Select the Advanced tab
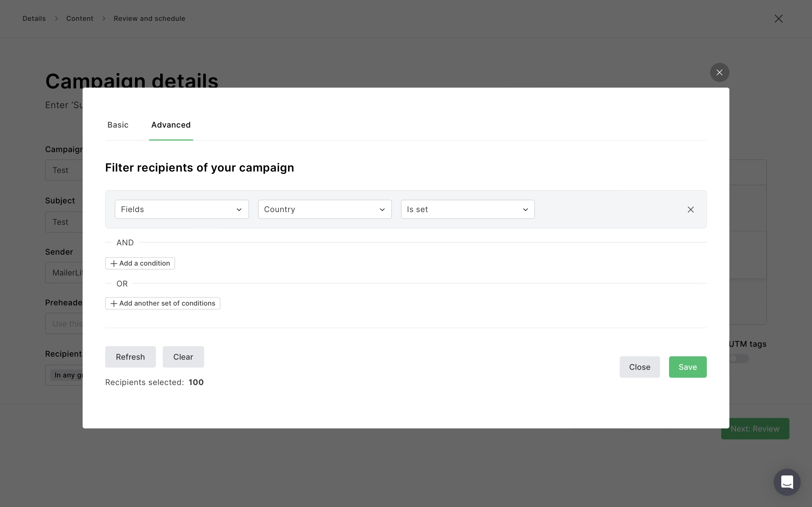The image size is (812, 507). click(171, 125)
